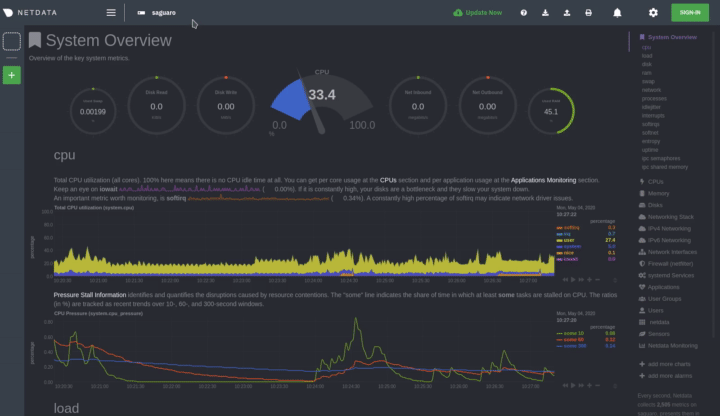
Task: Open the settings gear icon
Action: point(653,13)
